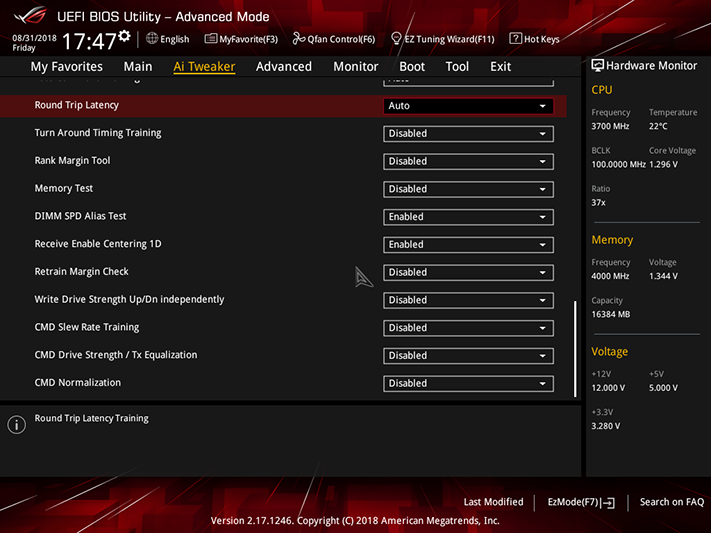Select CMD Drive Strength / Tx Equalization label

[x=116, y=355]
